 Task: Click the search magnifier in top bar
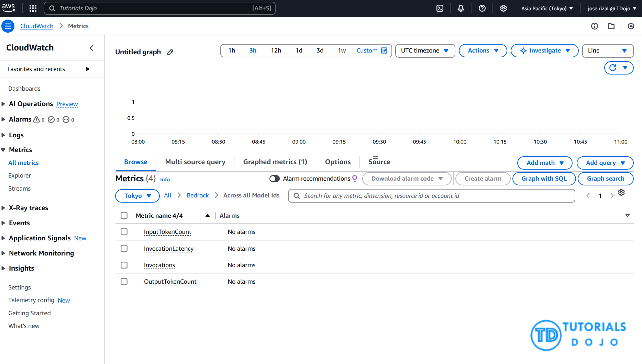52,8
